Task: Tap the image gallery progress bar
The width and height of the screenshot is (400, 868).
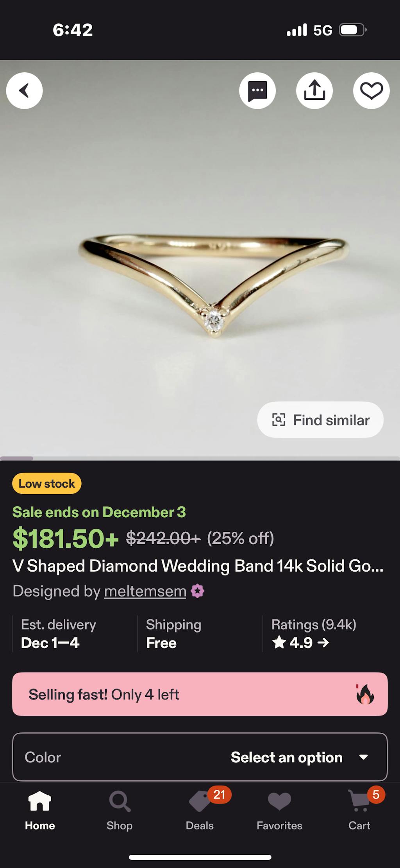Action: 200,458
